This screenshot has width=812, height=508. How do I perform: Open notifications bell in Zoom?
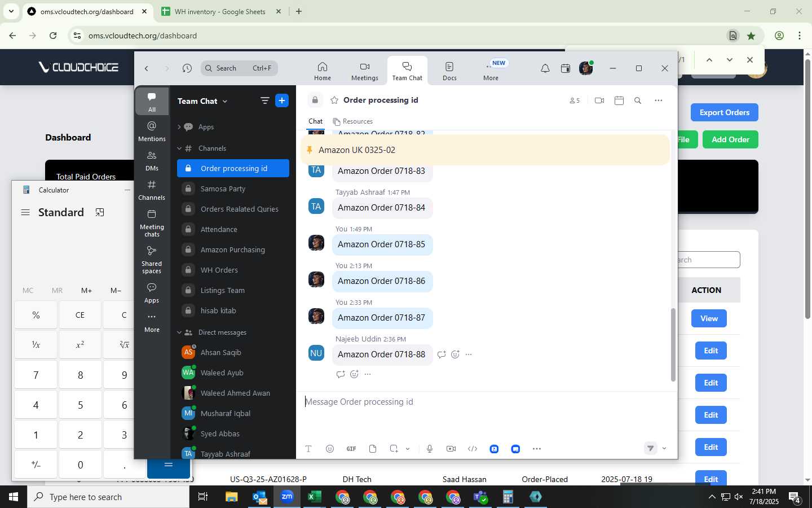click(x=545, y=68)
